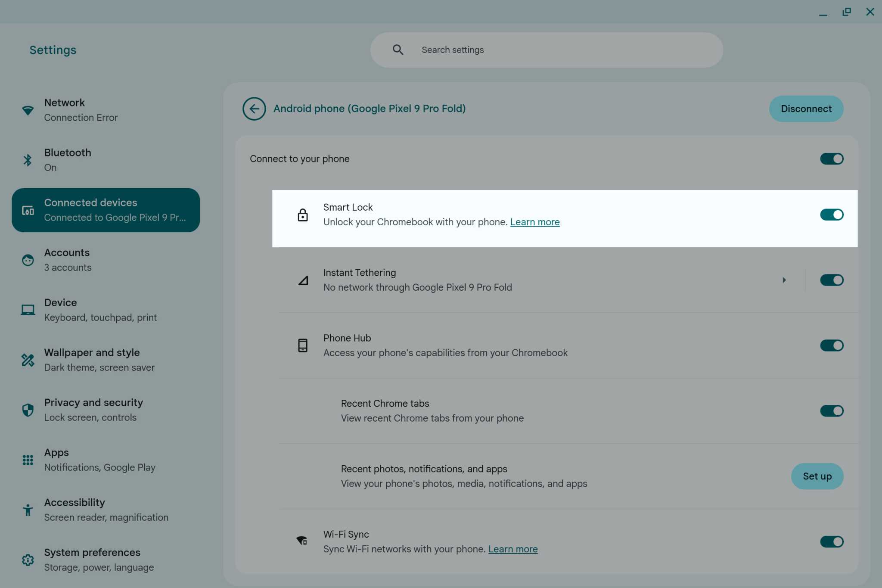882x588 pixels.
Task: Turn off Recent Chrome tabs toggle
Action: coord(831,411)
